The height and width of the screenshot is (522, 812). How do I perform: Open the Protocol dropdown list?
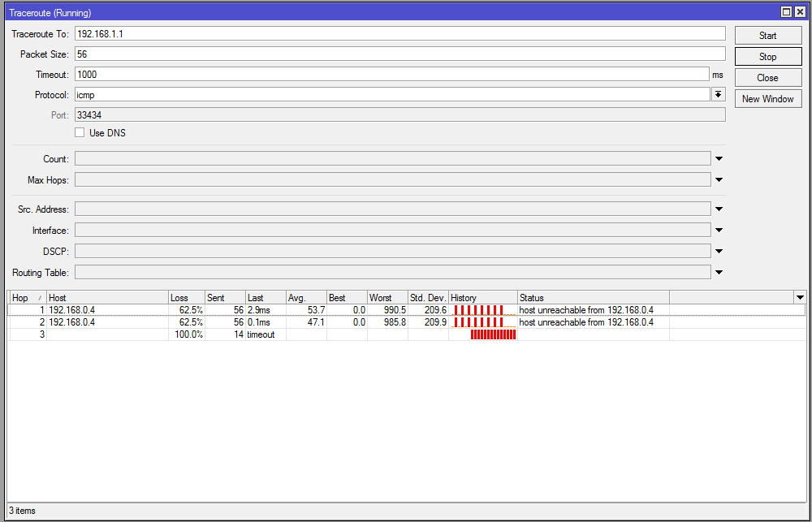point(719,95)
